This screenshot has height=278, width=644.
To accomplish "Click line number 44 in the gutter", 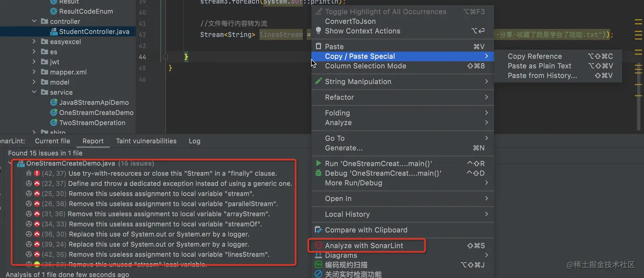I will (x=142, y=57).
